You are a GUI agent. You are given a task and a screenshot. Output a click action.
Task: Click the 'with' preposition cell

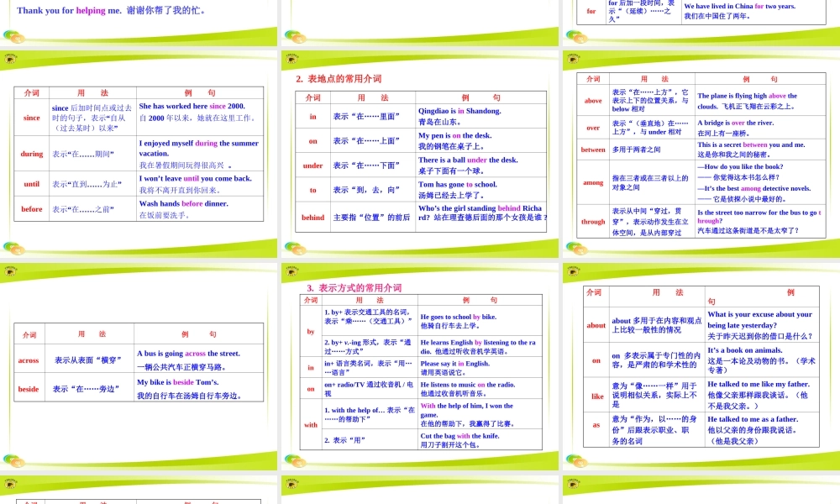click(x=311, y=424)
